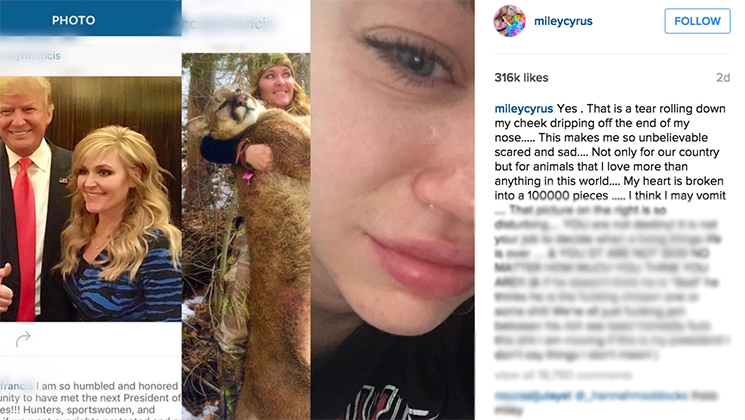The height and width of the screenshot is (420, 745).
Task: Open photo of woman holding cougar
Action: pyautogui.click(x=246, y=236)
